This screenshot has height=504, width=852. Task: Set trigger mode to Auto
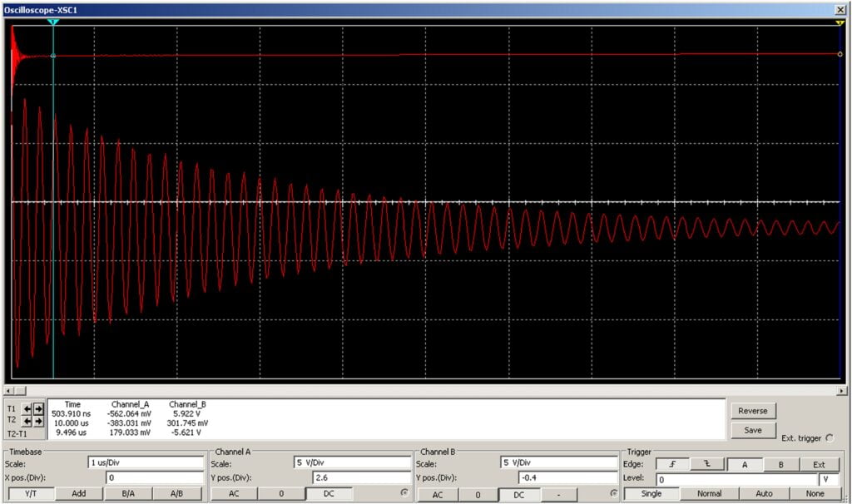(764, 494)
